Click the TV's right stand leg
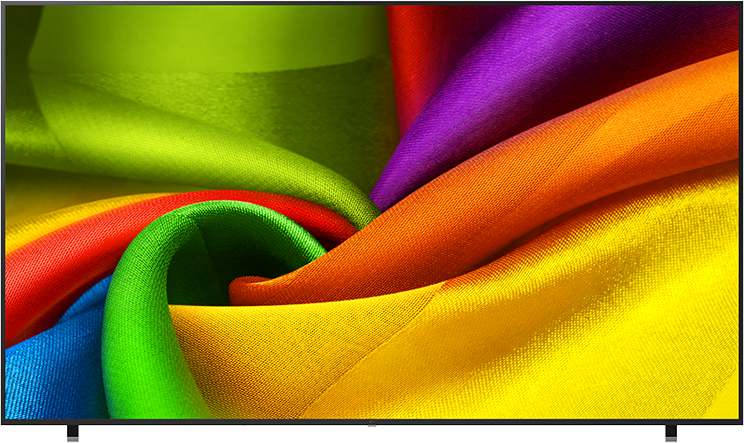This screenshot has width=744, height=443. tap(671, 433)
